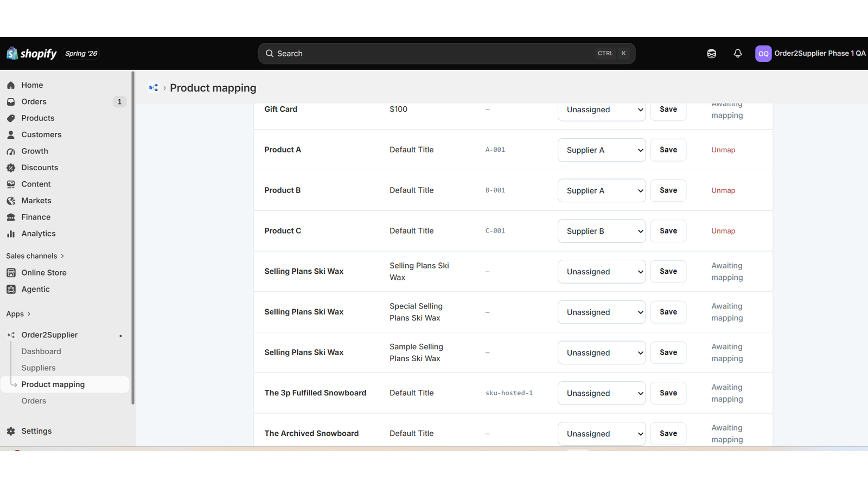Screen dimensions: 868x488
Task: Click the SKU sku-hosted-1
Action: click(509, 393)
